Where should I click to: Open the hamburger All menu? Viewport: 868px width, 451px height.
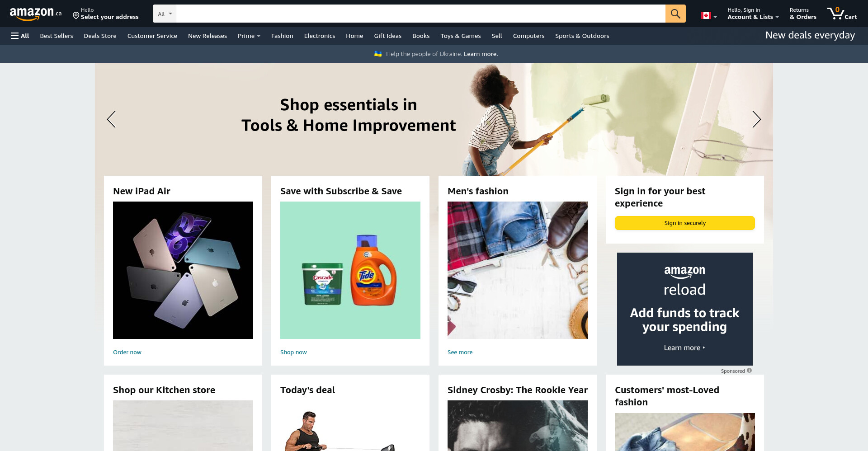(x=20, y=36)
